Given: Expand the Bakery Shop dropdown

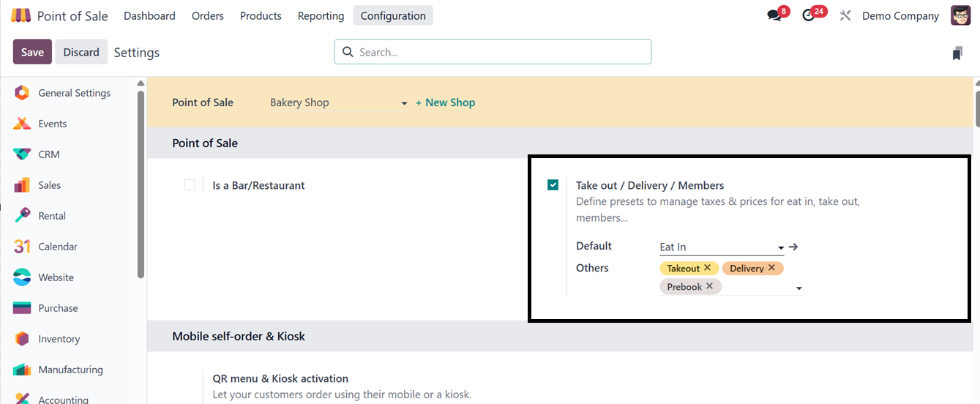Looking at the screenshot, I should click(x=404, y=103).
